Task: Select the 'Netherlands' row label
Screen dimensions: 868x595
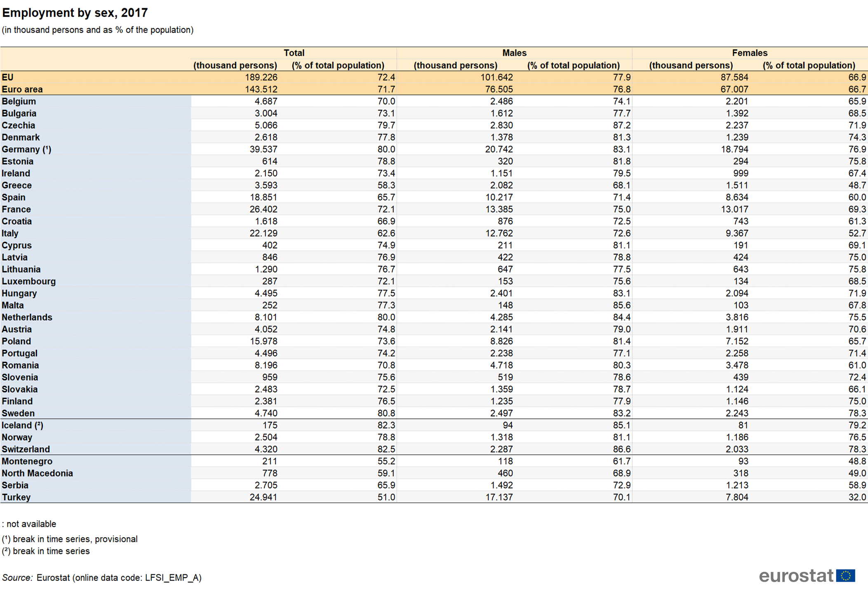Action: [x=27, y=317]
